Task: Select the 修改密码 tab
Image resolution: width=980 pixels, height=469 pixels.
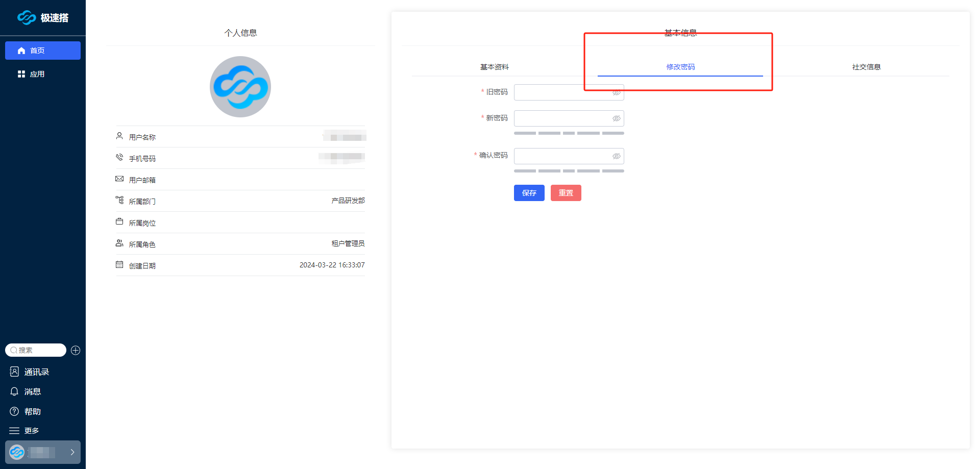Action: (x=680, y=67)
